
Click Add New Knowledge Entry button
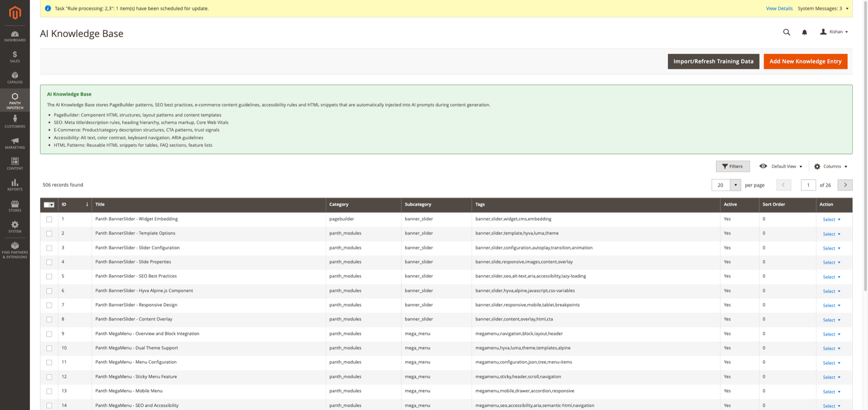click(805, 61)
